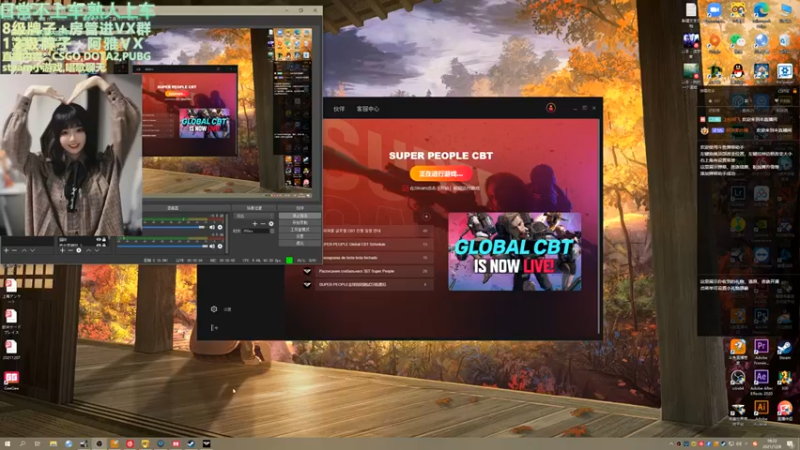Image resolution: width=800 pixels, height=450 pixels.
Task: Click the first mixer channel volume slider
Action: [x=173, y=228]
